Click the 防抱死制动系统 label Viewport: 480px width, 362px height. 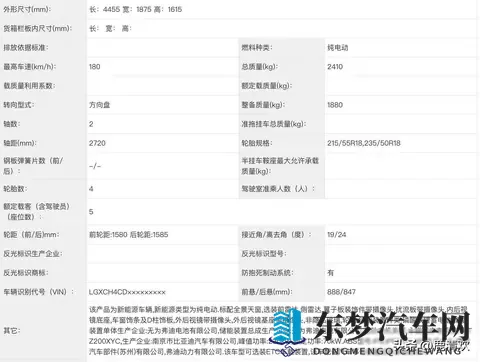[x=268, y=273]
